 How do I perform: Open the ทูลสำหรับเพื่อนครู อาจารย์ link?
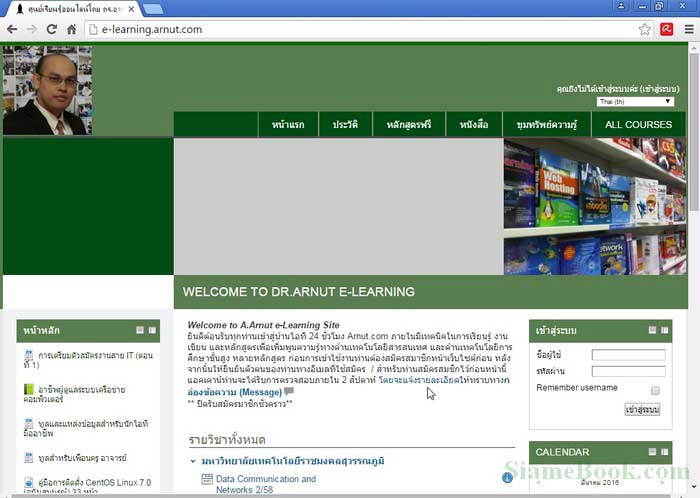[82, 458]
